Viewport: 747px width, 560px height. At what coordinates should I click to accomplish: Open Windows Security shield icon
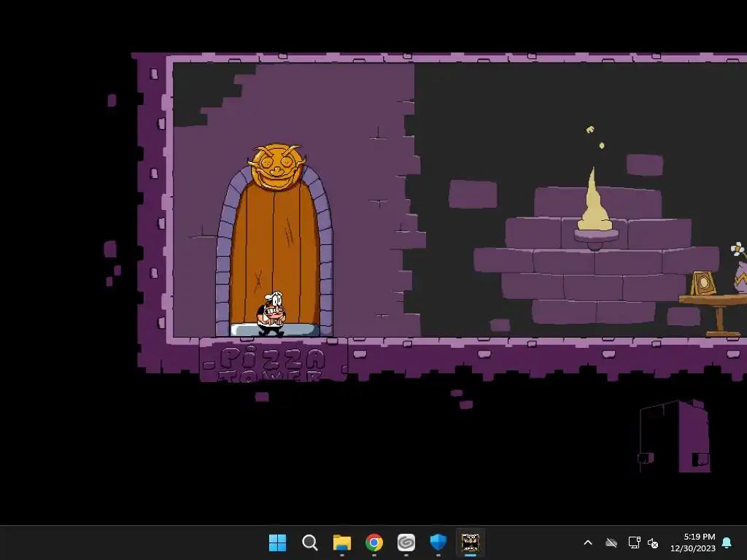pyautogui.click(x=438, y=542)
